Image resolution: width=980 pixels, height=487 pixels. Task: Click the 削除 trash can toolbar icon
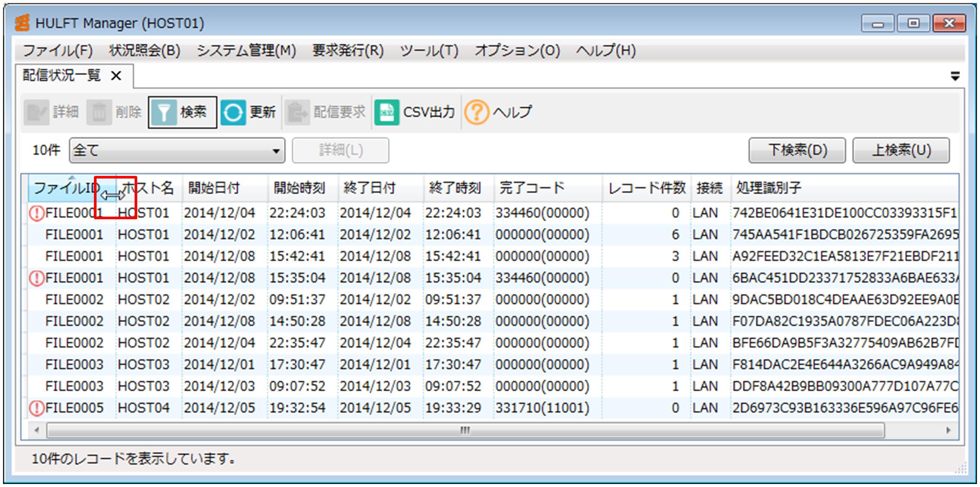click(x=99, y=113)
